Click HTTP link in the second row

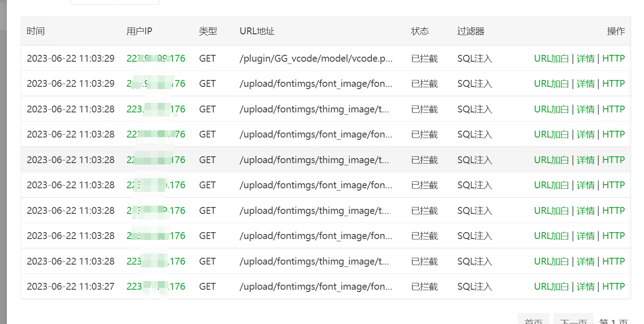point(613,84)
